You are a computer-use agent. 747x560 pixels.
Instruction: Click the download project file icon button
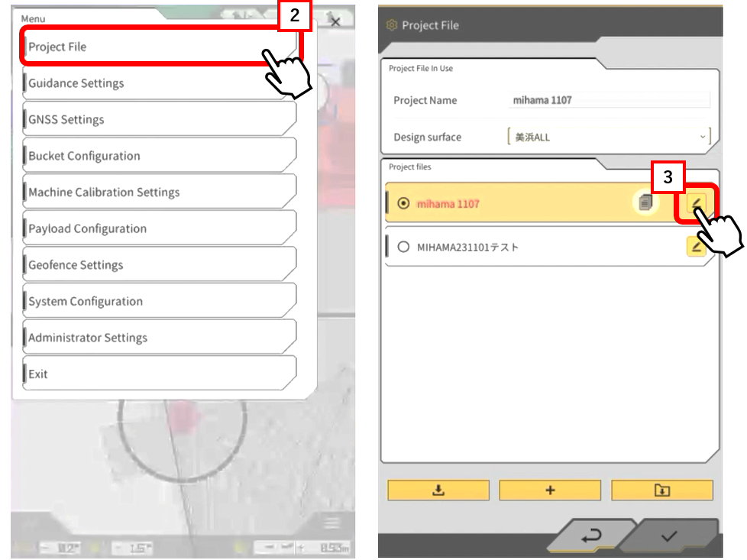tap(438, 490)
